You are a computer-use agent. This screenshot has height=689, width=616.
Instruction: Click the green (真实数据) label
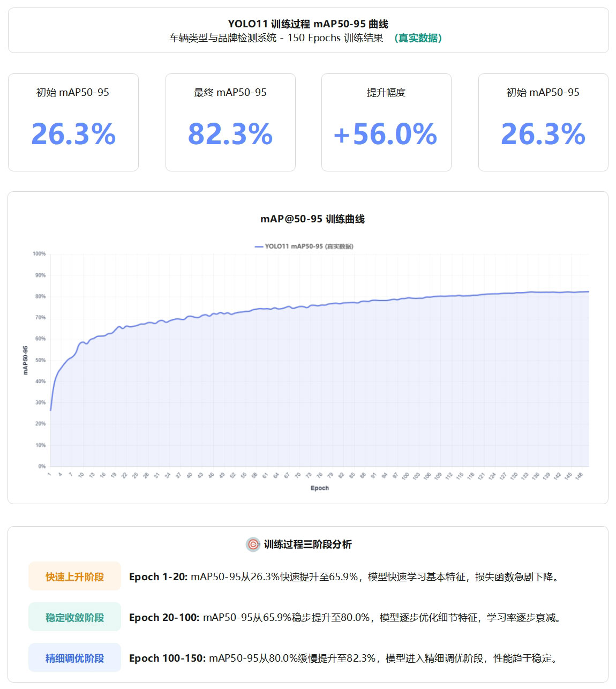coord(418,38)
